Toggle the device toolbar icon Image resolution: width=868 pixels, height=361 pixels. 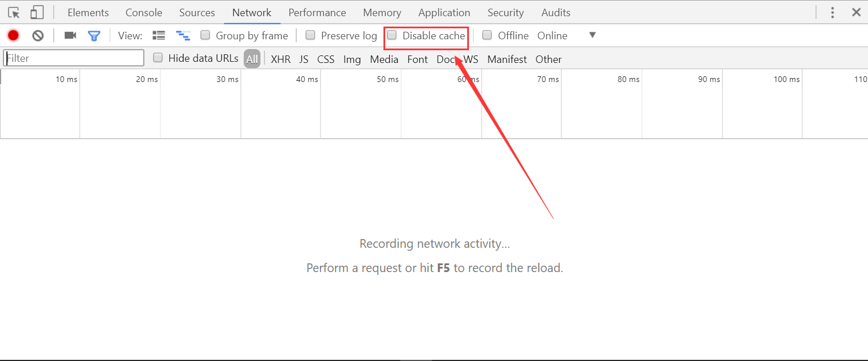pos(37,13)
